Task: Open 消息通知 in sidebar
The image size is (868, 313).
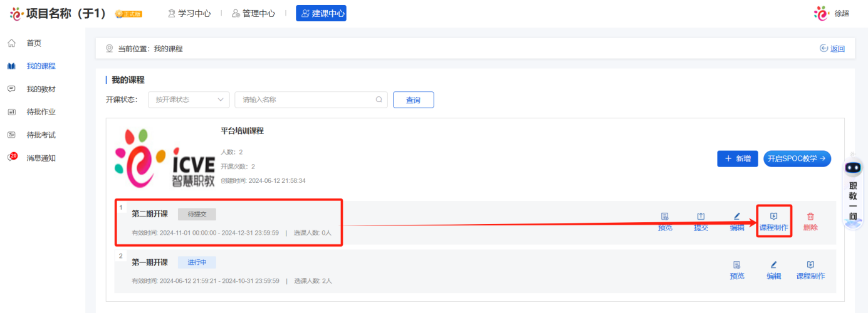Action: (41, 158)
